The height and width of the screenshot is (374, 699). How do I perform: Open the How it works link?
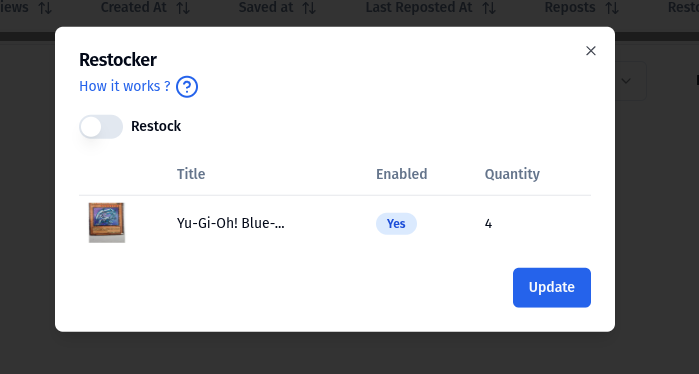(x=125, y=86)
